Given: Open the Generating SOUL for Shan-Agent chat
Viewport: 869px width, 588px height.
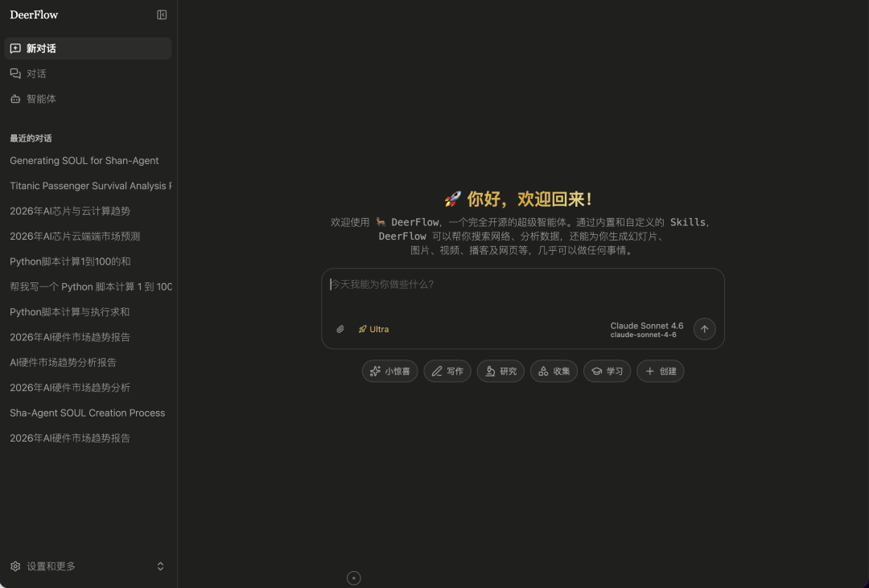Looking at the screenshot, I should [84, 160].
